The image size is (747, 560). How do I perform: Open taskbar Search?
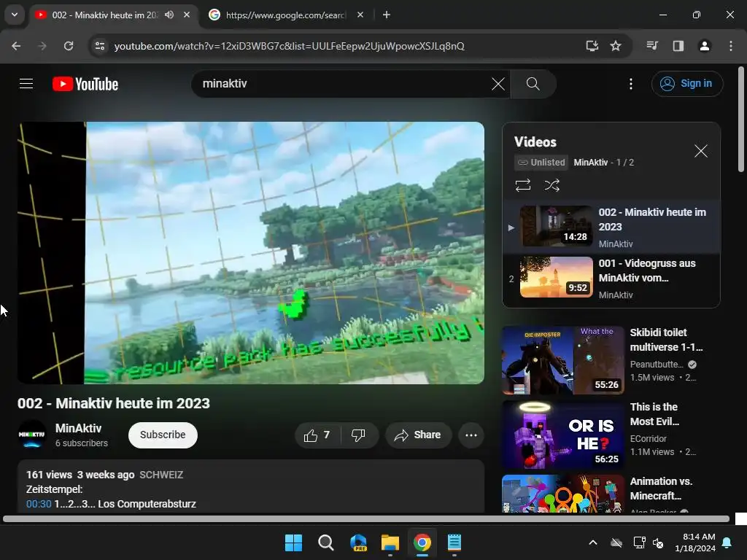point(326,542)
